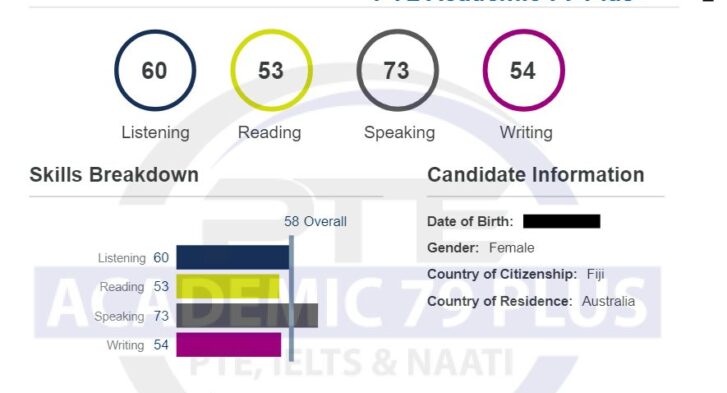
Task: Click the Candidate Information heading
Action: tap(536, 175)
